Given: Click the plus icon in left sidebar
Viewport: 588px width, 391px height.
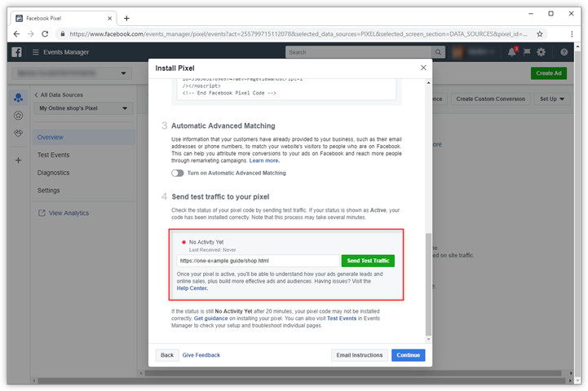Looking at the screenshot, I should [x=18, y=160].
